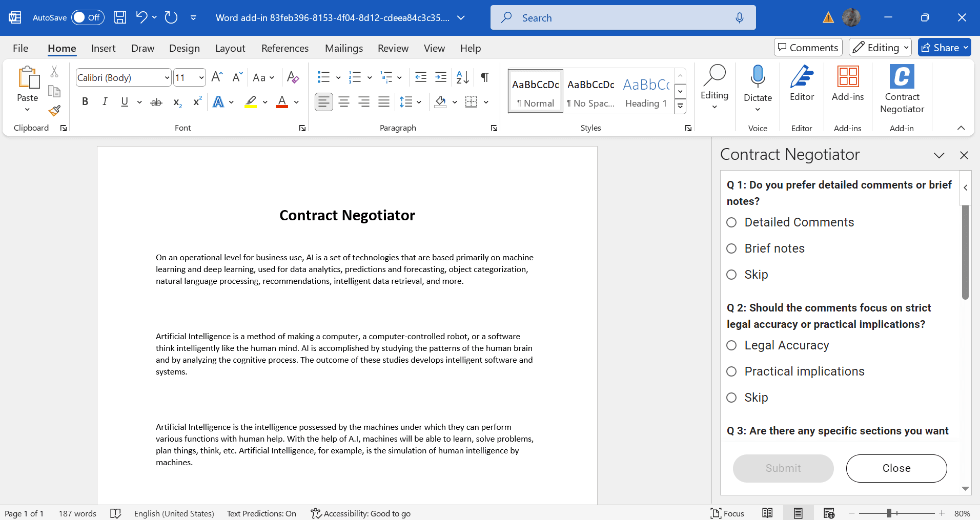Close the Contract Negotiator pane
Image resolution: width=980 pixels, height=520 pixels.
964,155
